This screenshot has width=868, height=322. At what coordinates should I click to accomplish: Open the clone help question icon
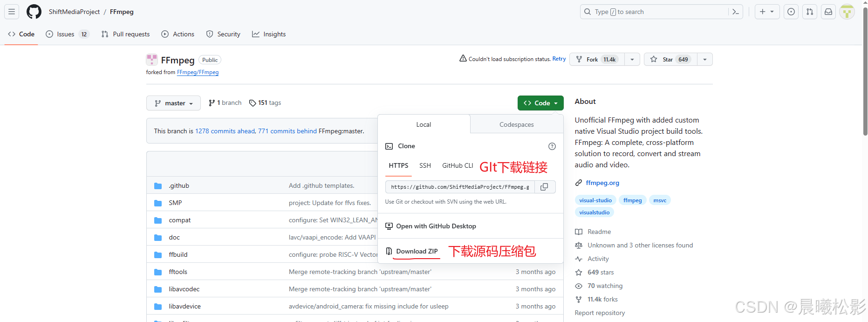point(552,146)
